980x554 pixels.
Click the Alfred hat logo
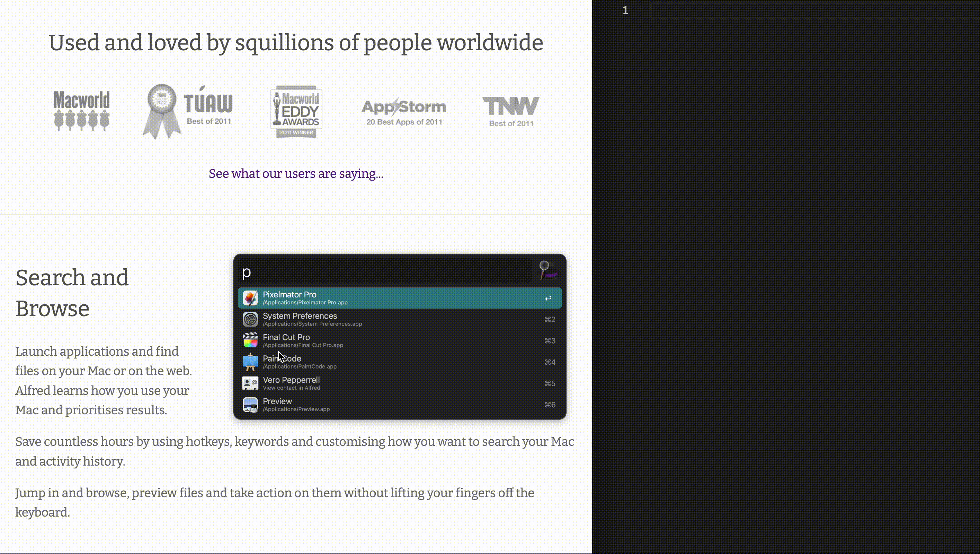548,271
